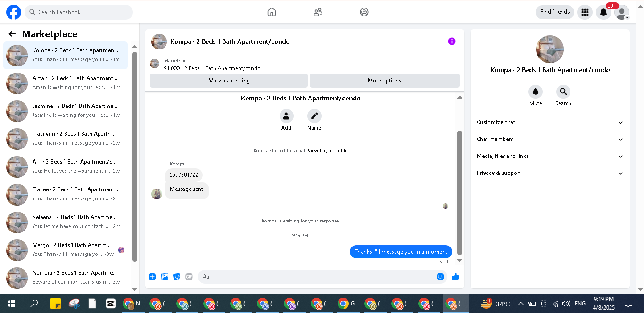Go back with the Marketplace arrow
Image resolution: width=644 pixels, height=313 pixels.
pos(12,34)
